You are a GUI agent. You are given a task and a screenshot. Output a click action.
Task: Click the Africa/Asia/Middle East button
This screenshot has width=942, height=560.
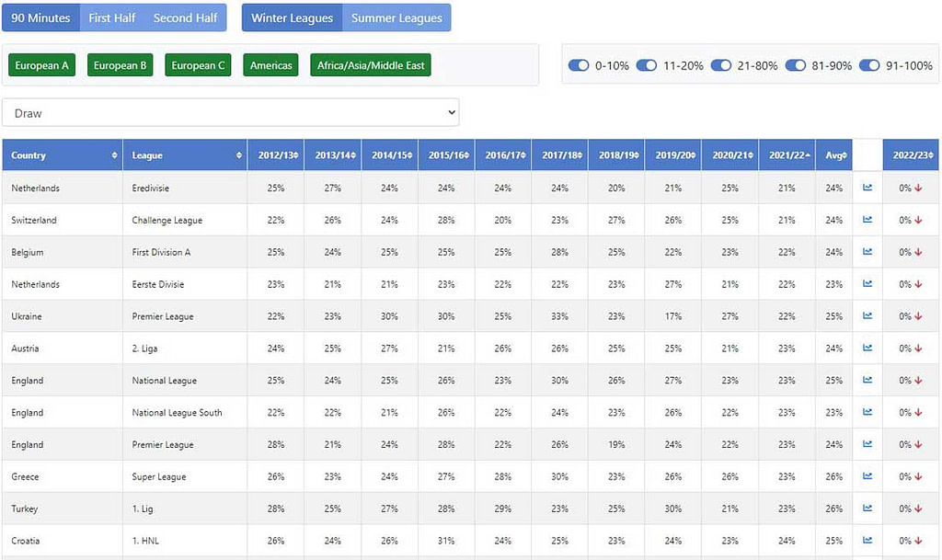point(370,65)
